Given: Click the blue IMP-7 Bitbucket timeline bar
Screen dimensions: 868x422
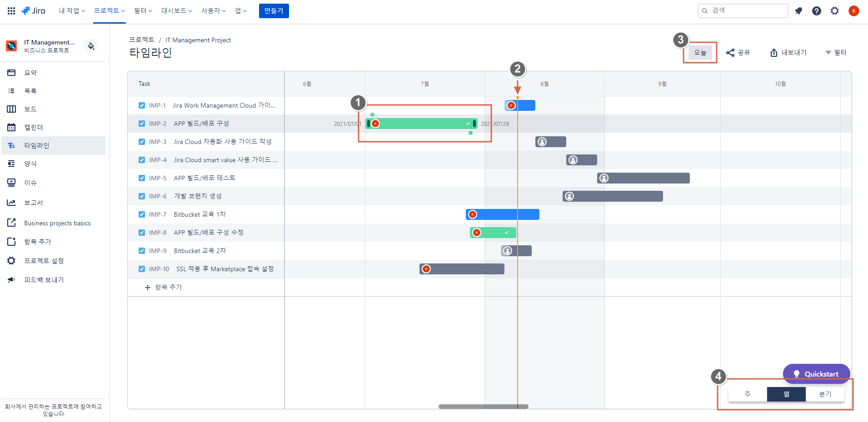Looking at the screenshot, I should [503, 214].
